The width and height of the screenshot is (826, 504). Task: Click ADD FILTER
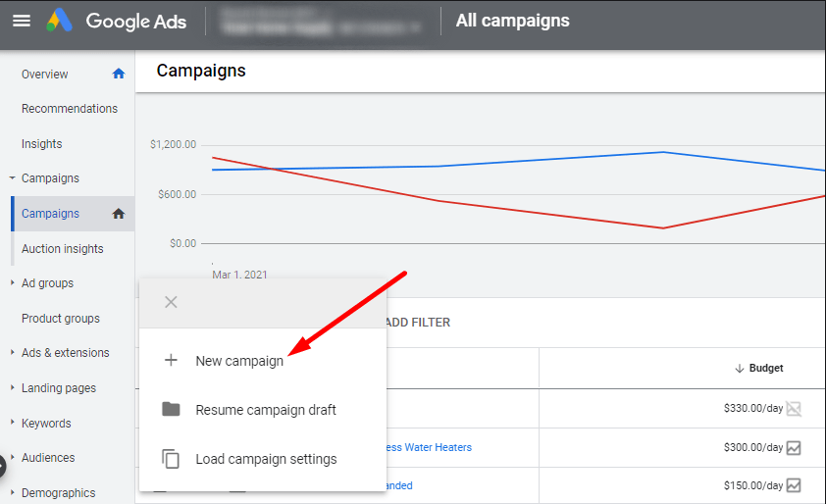point(418,323)
